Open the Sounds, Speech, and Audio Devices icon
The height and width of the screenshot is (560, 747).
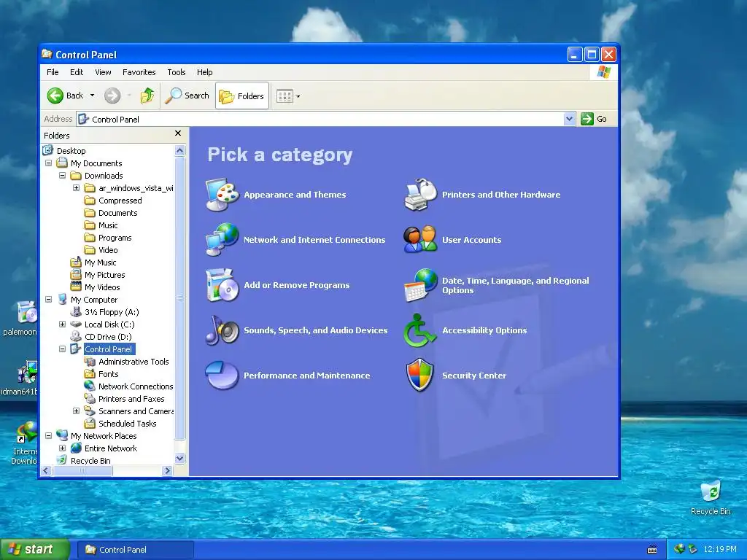point(222,330)
